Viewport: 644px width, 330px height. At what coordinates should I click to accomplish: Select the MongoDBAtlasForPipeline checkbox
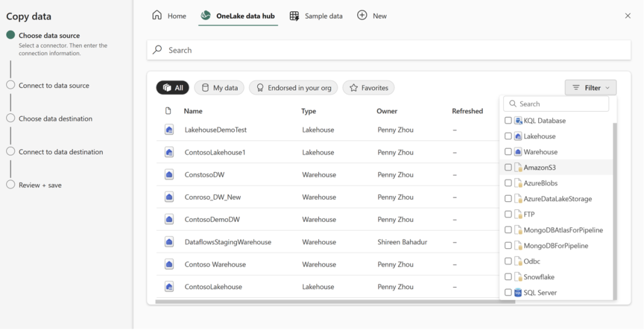pyautogui.click(x=508, y=230)
